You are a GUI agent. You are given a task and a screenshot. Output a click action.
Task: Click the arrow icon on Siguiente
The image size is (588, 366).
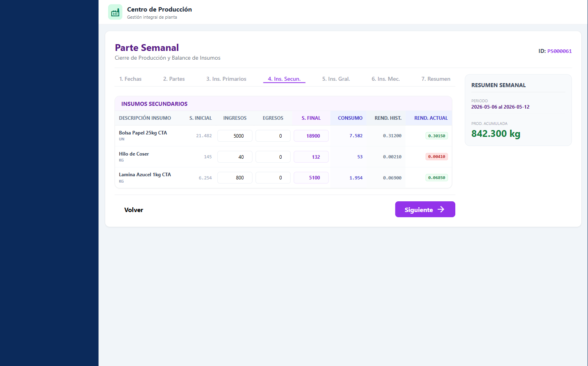coord(441,209)
